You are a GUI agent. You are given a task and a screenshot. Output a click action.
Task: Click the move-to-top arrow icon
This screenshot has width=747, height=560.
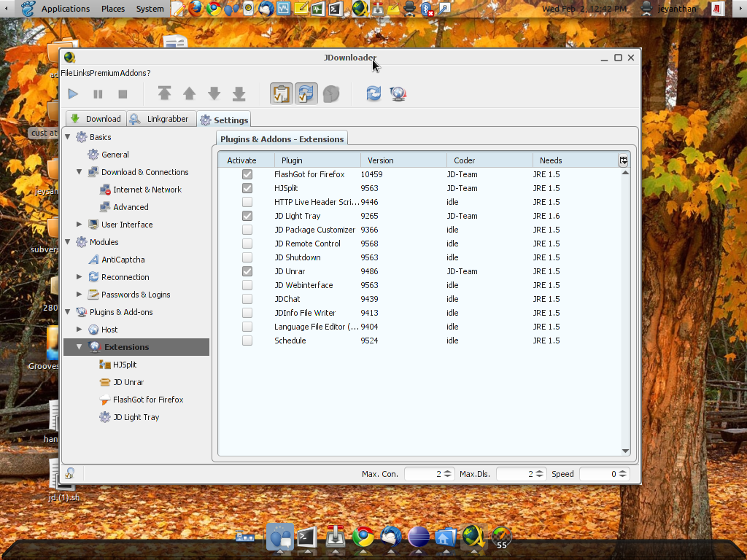(164, 93)
